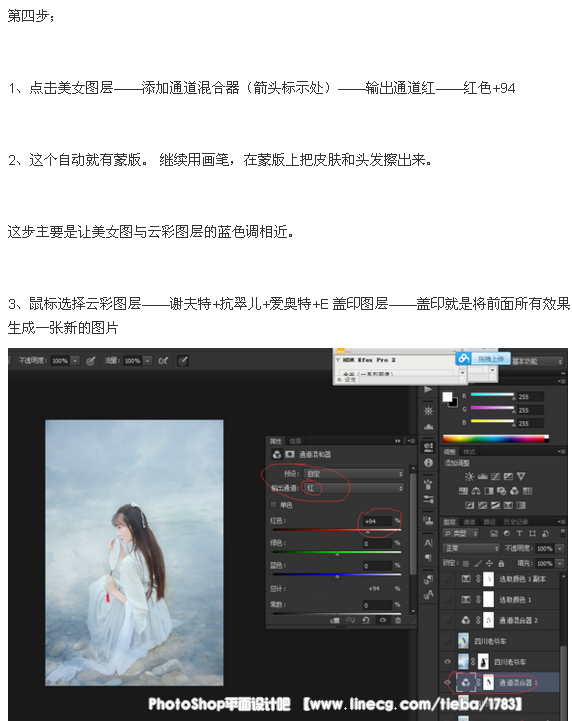This screenshot has width=572, height=721.
Task: Delete adjustment layer via Properties trash icon
Action: pos(398,620)
